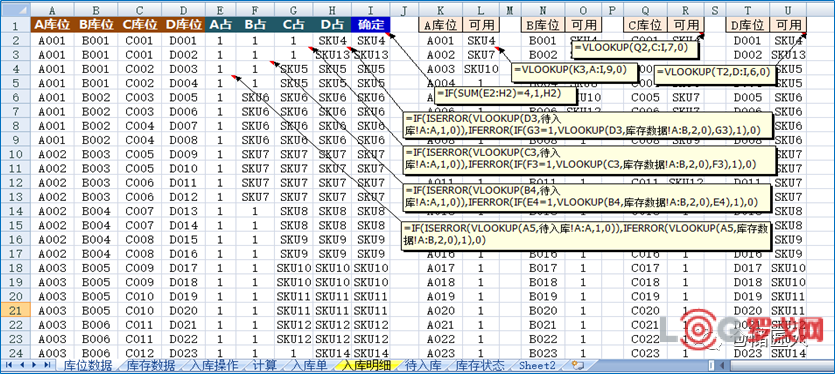The height and width of the screenshot is (374, 835).
Task: Select column S header
Action: point(715,10)
